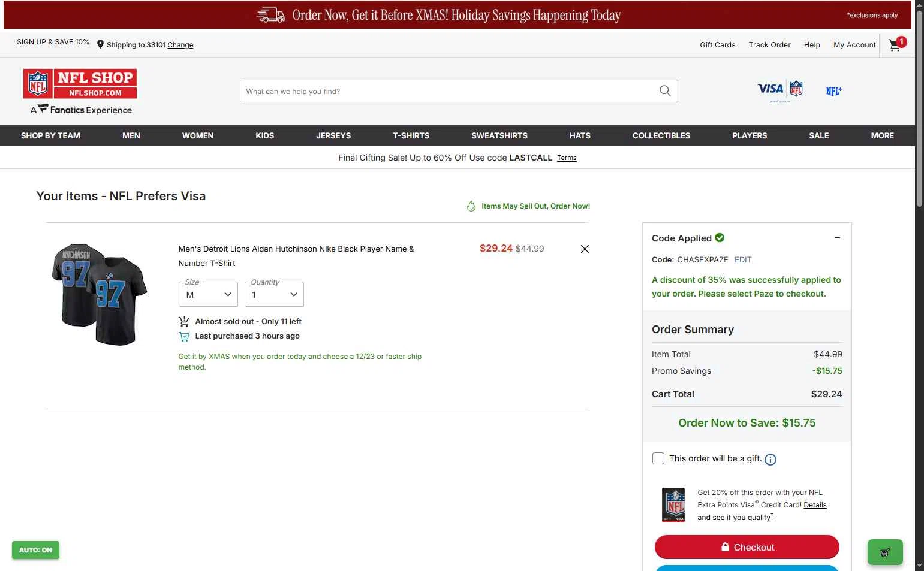Click the green floating cart button
The image size is (924, 571).
(x=885, y=552)
